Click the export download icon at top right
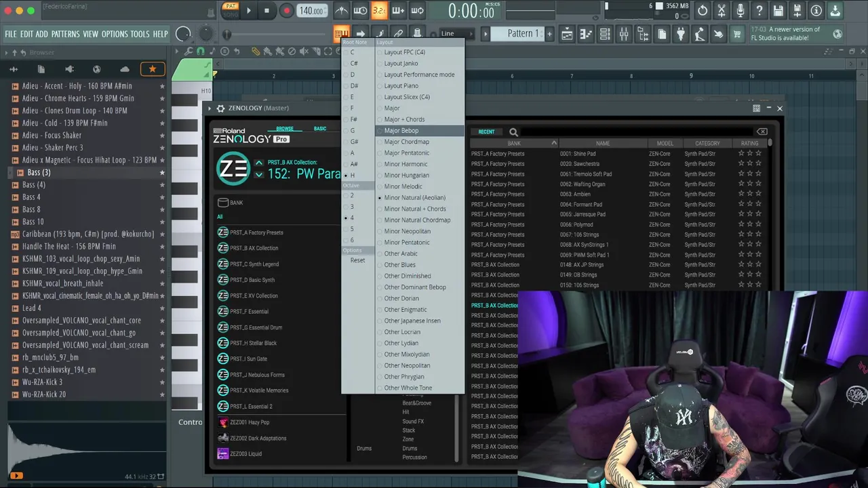 click(x=835, y=10)
